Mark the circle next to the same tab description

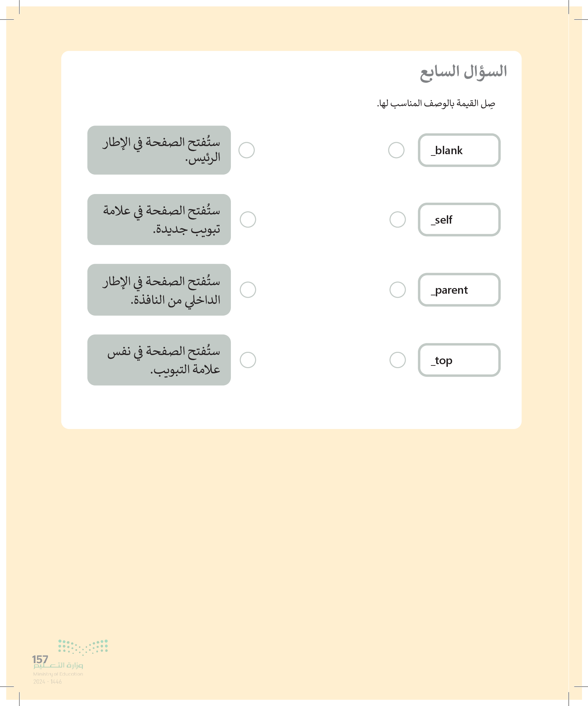(x=248, y=360)
